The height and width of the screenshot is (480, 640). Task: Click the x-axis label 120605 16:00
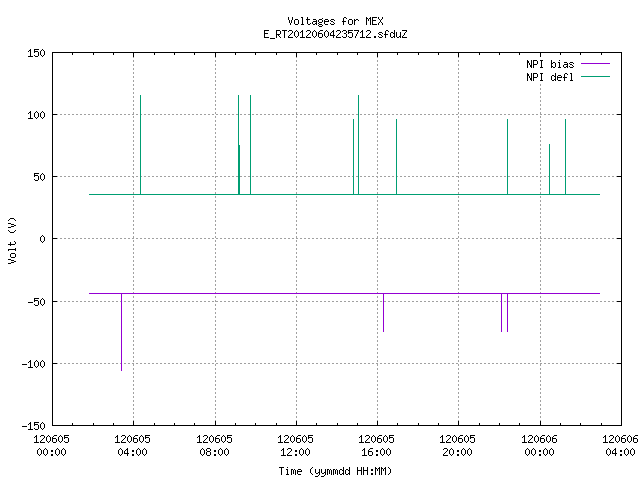coord(376,445)
